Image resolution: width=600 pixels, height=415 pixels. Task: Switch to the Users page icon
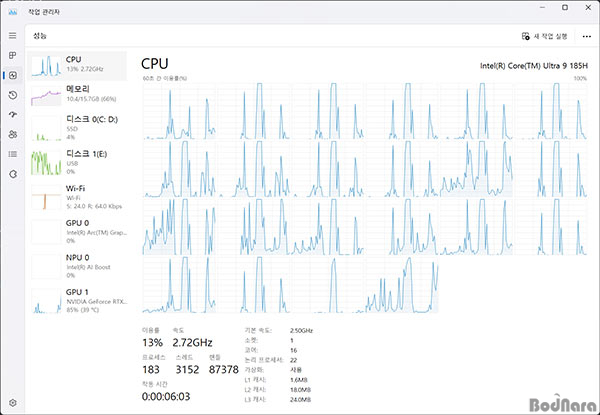13,134
